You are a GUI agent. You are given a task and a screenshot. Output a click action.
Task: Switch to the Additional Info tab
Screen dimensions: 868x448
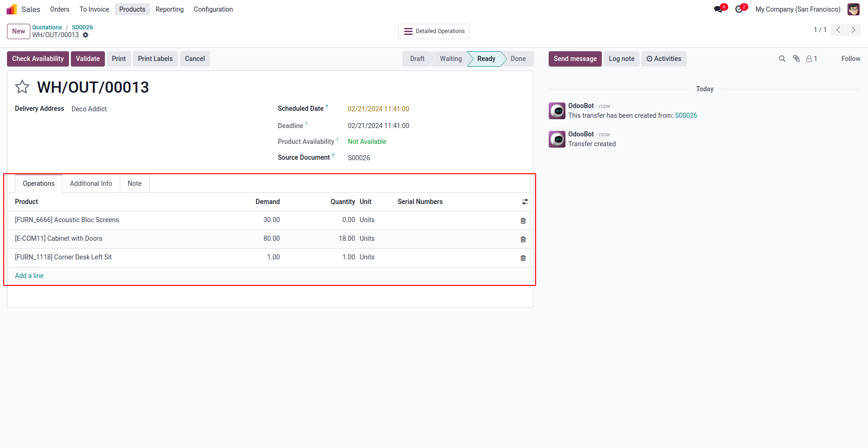(x=91, y=183)
